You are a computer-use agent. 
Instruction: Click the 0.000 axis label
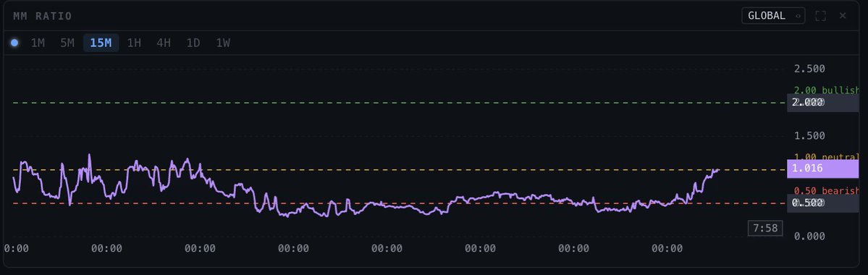(x=809, y=236)
